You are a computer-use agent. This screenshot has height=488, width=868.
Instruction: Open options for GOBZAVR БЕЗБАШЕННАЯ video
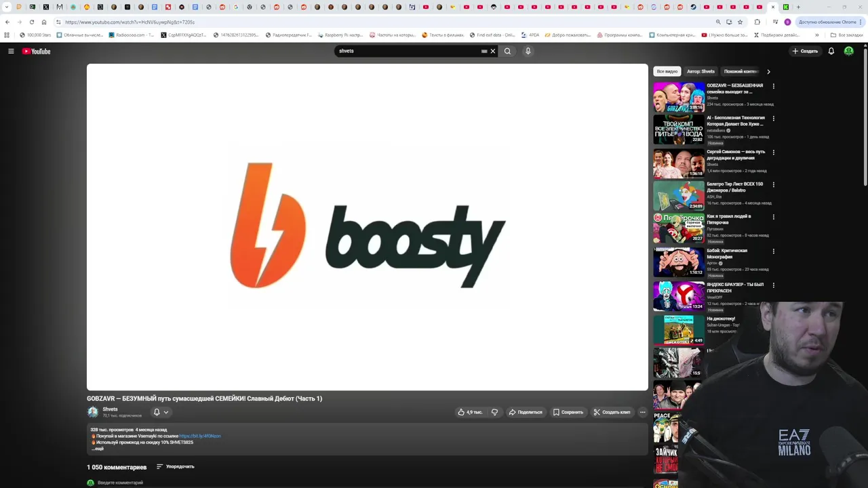773,86
